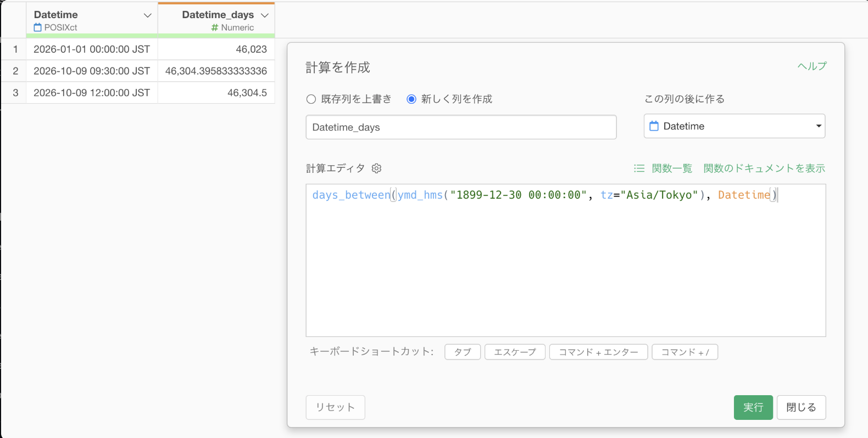Click the Datetime_days column name field
This screenshot has height=438, width=868.
tap(461, 127)
